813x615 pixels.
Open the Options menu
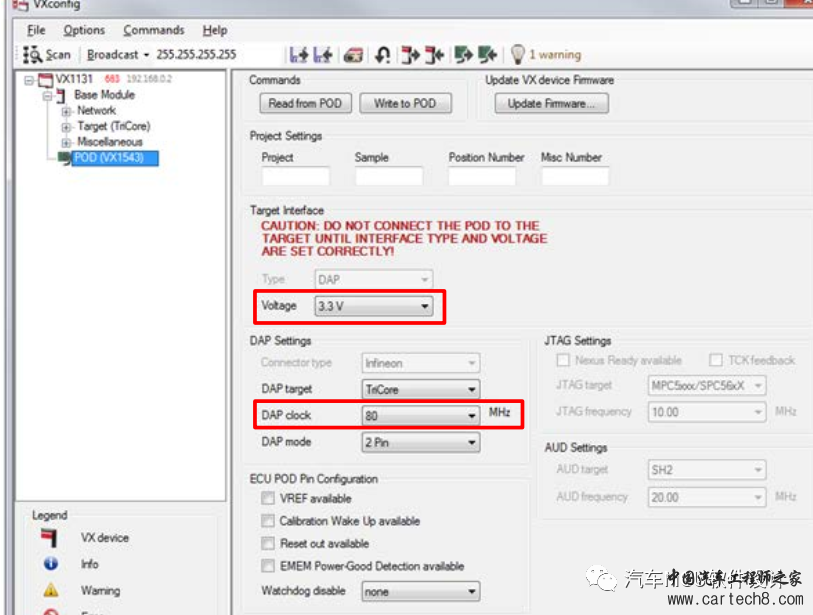[x=84, y=30]
